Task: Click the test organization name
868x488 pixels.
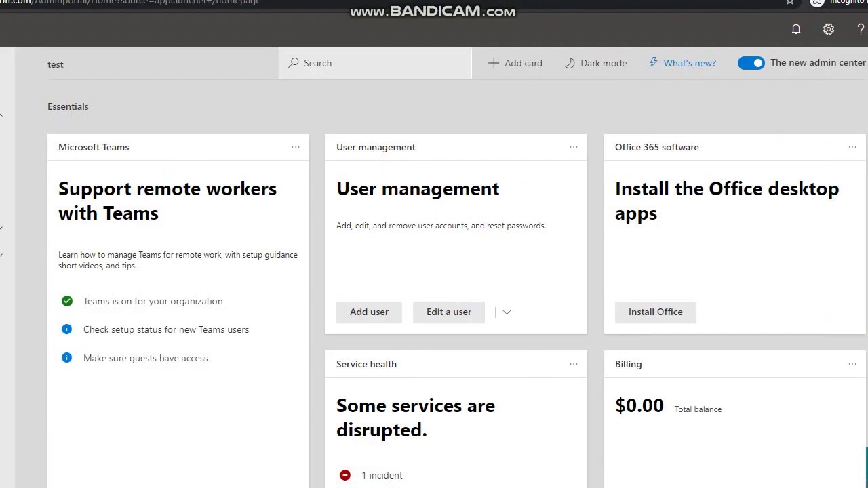Action: tap(56, 64)
